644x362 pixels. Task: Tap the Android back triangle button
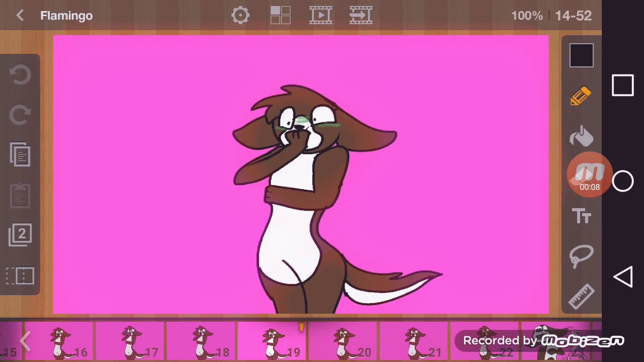(x=623, y=277)
